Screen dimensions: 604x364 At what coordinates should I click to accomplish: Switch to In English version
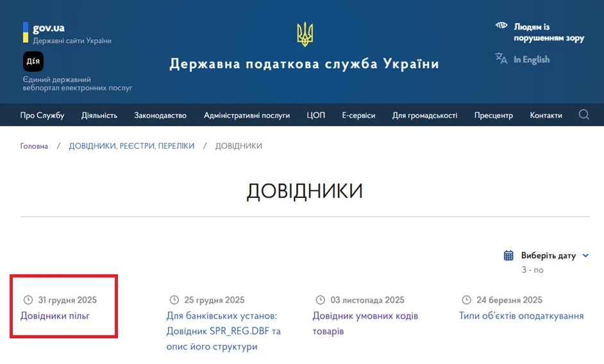pos(531,60)
